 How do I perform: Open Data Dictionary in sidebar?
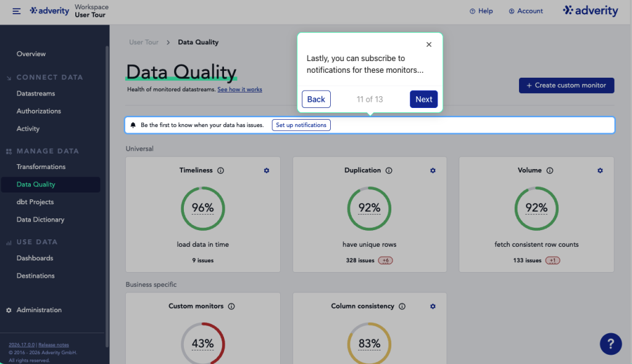[x=40, y=220]
